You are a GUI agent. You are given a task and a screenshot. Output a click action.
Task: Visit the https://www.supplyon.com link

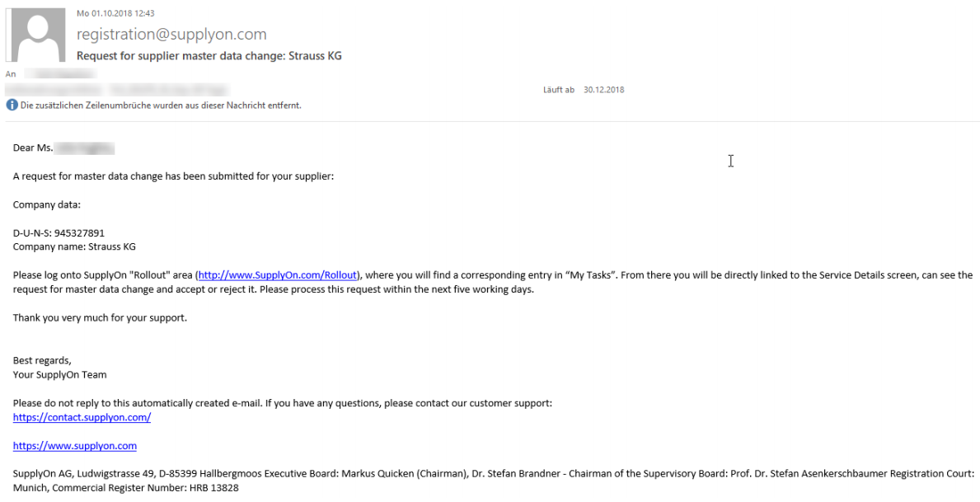pyautogui.click(x=75, y=446)
